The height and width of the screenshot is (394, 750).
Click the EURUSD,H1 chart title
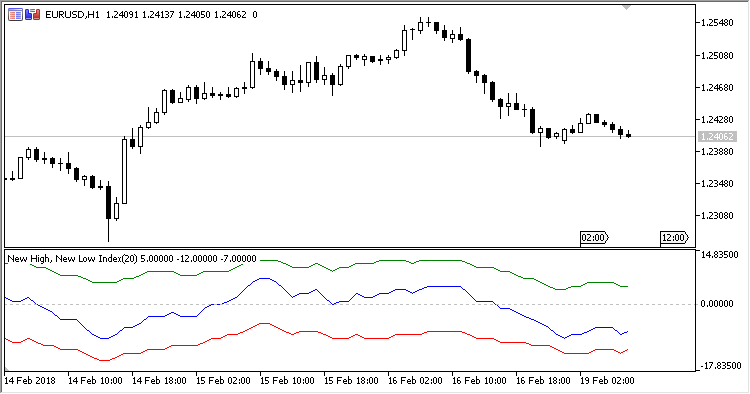[72, 15]
